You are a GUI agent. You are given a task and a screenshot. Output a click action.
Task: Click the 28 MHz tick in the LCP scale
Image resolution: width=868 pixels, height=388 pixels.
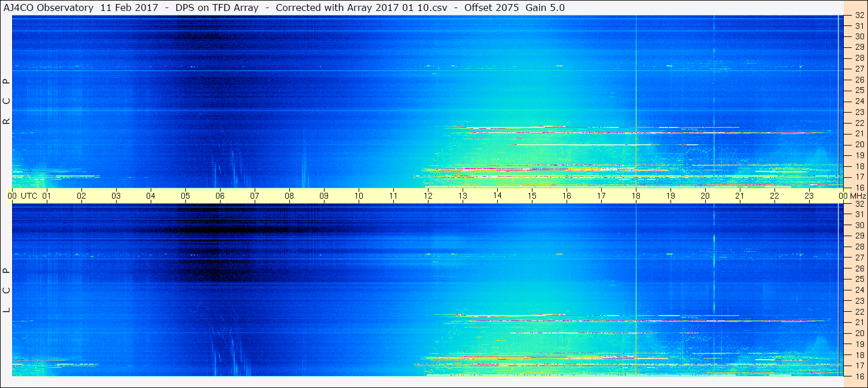pyautogui.click(x=859, y=247)
